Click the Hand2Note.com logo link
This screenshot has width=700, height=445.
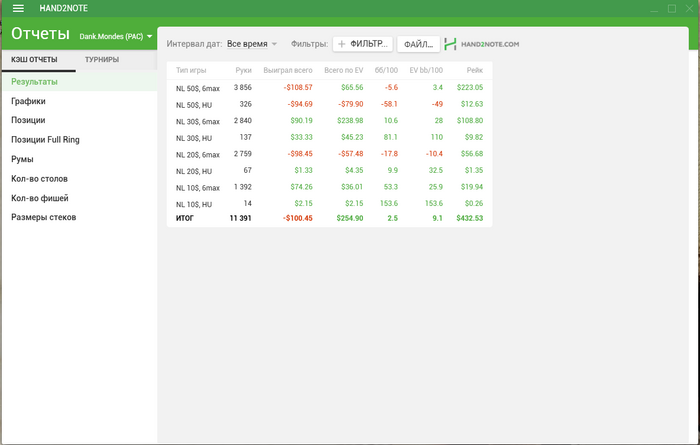[x=482, y=44]
